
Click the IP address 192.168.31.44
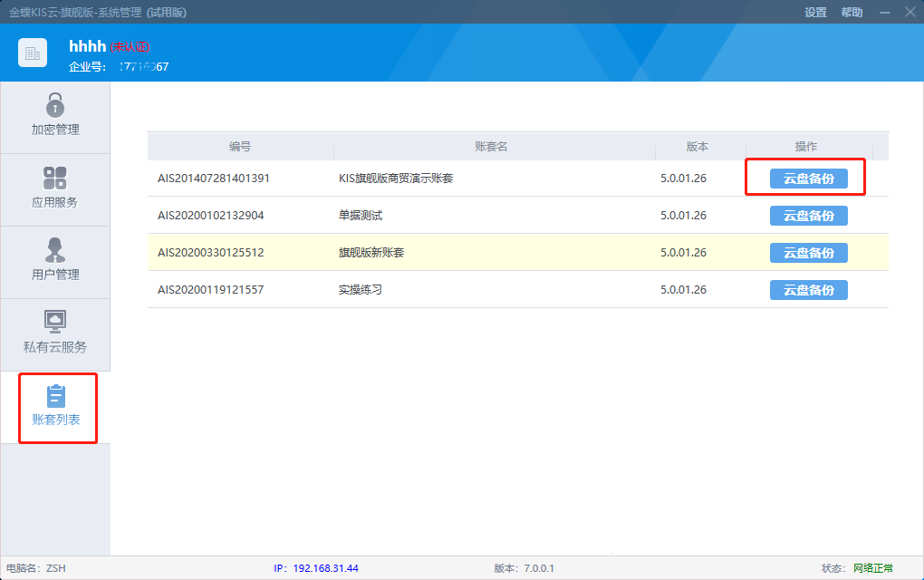point(325,568)
